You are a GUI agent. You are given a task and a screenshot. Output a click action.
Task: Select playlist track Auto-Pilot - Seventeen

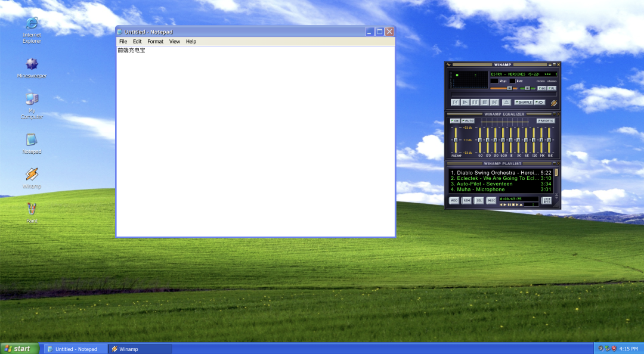(501, 184)
